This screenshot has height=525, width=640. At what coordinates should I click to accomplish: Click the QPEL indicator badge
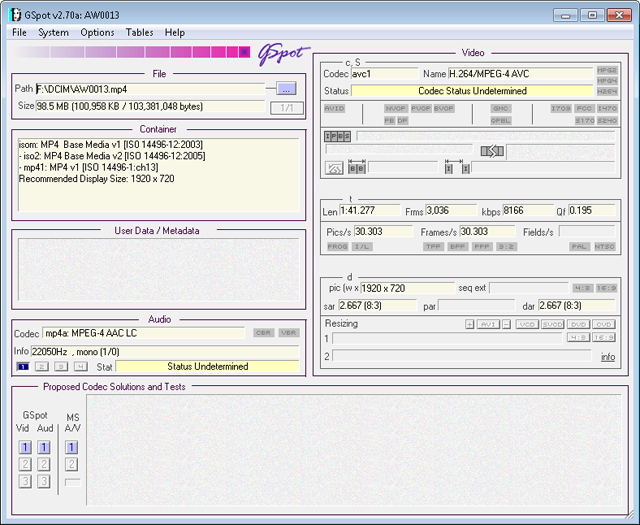(500, 120)
